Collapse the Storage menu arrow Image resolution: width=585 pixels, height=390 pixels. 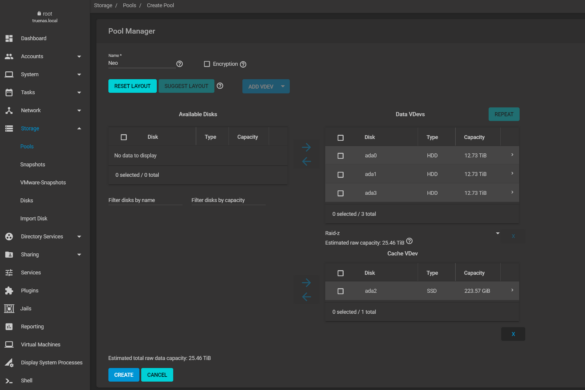[x=79, y=128]
